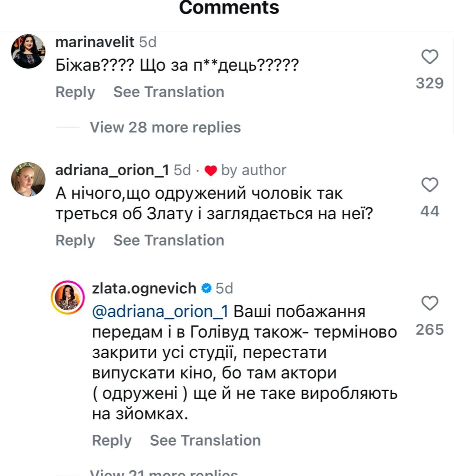The width and height of the screenshot is (454, 476).
Task: Like adriana_orion_1's comment with the heart
Action: (x=429, y=185)
